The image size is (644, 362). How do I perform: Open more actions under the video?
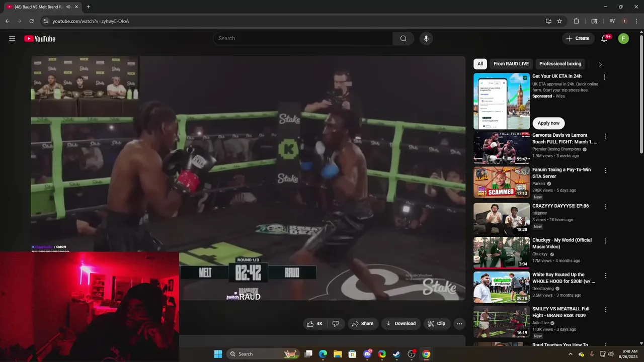coord(459,324)
